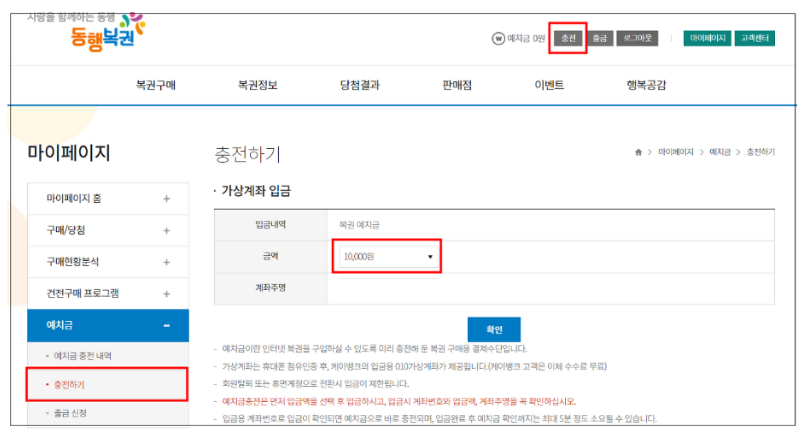Click 충전하기 breadcrumb text

760,152
